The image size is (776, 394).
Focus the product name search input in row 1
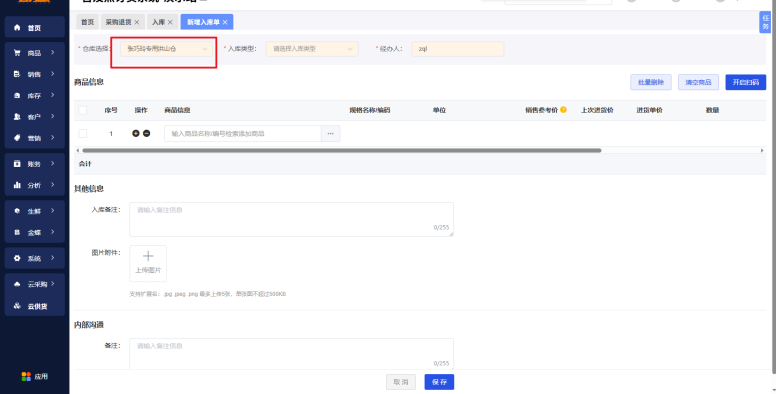pos(243,134)
